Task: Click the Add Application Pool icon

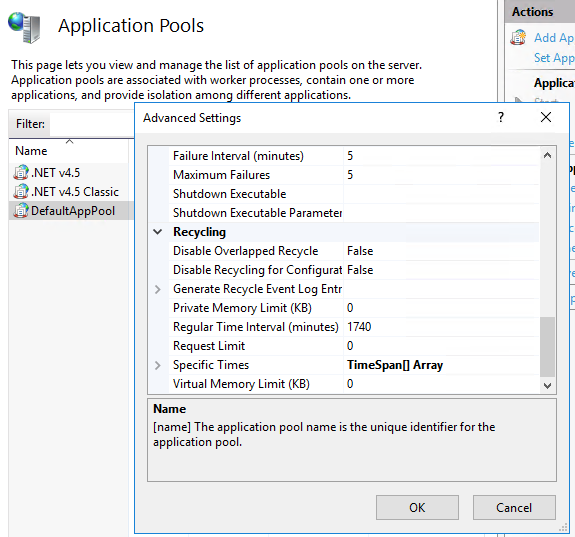Action: coord(518,37)
